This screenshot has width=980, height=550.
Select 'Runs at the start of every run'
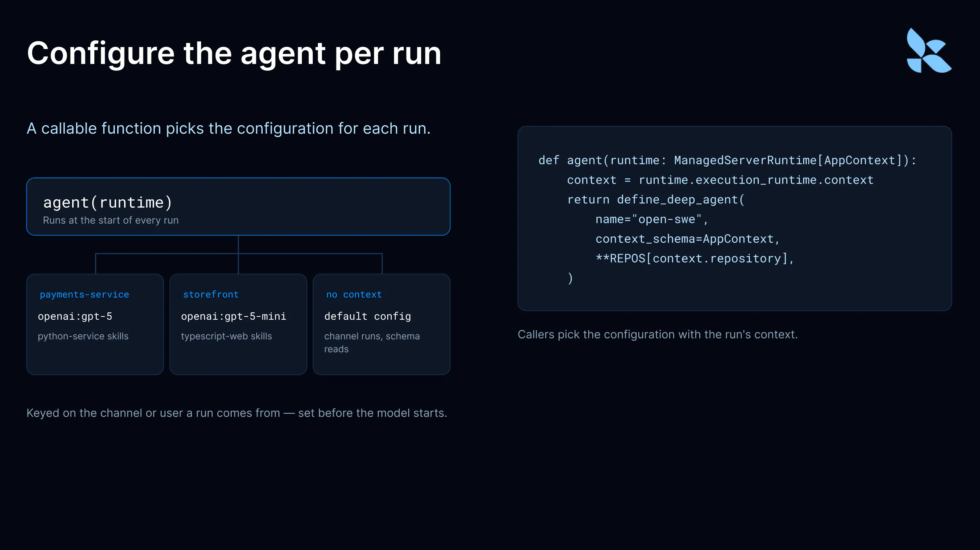pos(111,220)
